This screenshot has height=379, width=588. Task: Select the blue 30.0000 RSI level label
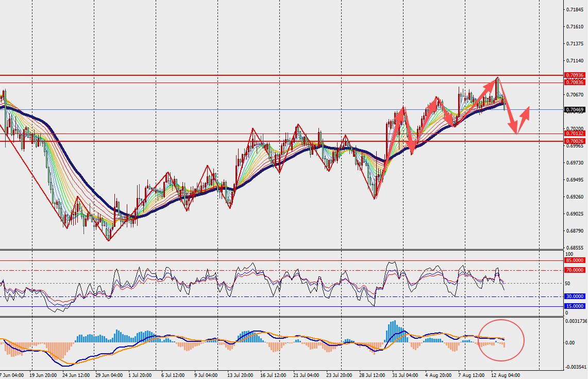pyautogui.click(x=575, y=296)
